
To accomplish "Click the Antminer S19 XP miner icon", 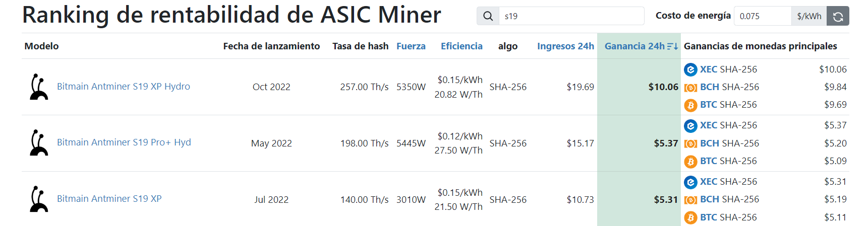I will (39, 199).
